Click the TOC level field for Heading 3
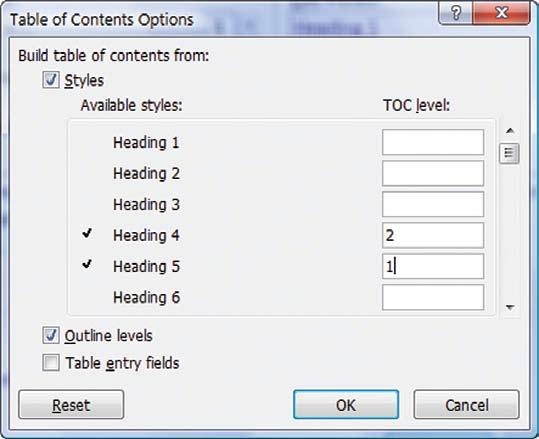Image resolution: width=539 pixels, height=439 pixels. click(433, 204)
